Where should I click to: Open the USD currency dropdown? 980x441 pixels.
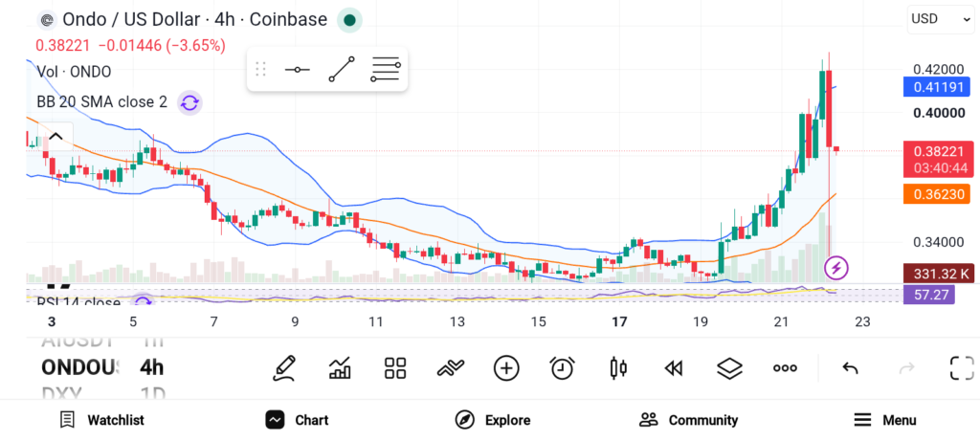(940, 19)
